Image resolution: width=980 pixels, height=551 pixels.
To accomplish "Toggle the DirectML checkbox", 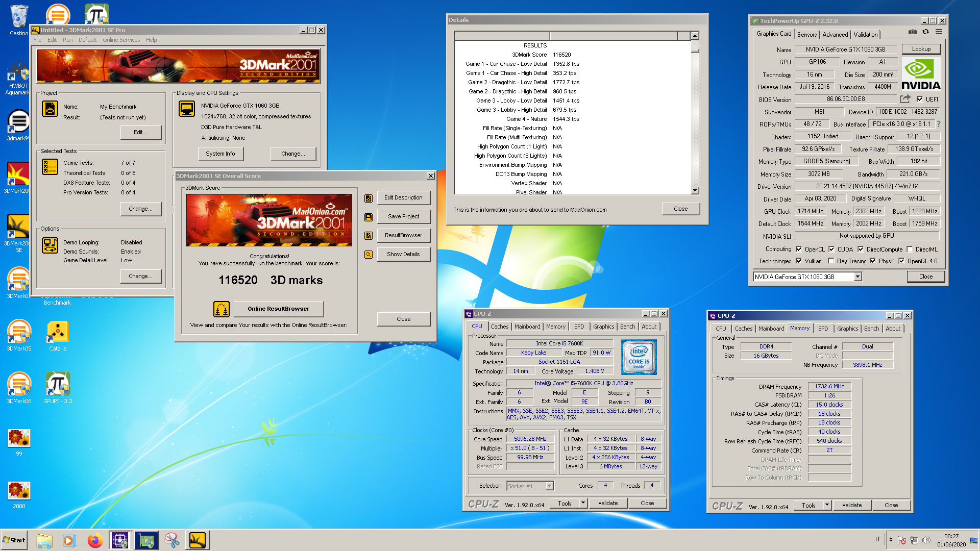I will tap(910, 249).
